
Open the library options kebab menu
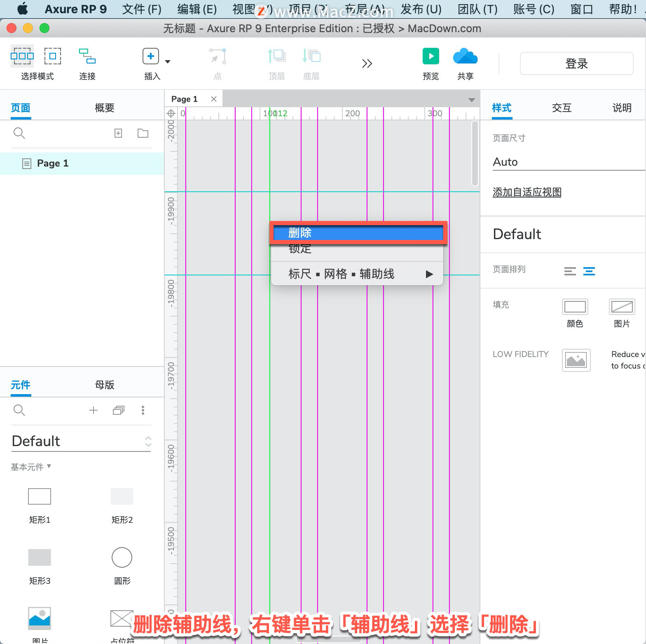(x=143, y=410)
